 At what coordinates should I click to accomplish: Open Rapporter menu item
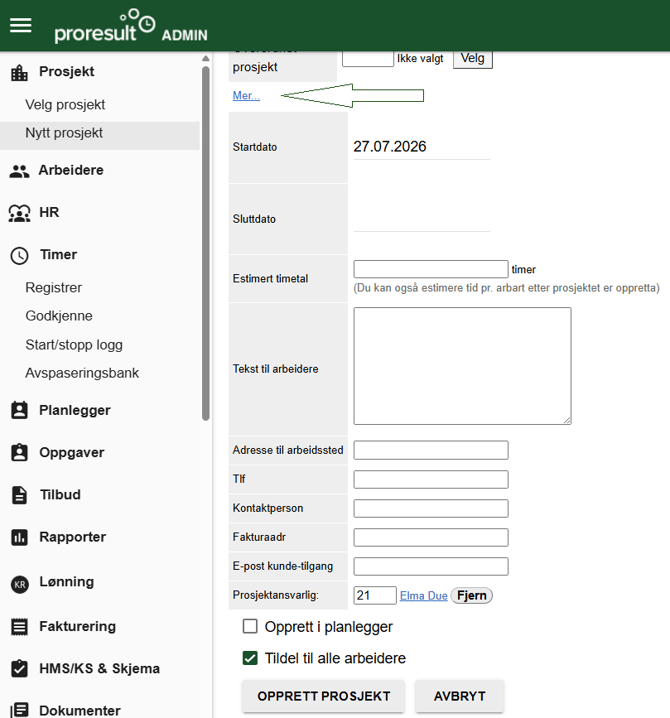(x=72, y=537)
